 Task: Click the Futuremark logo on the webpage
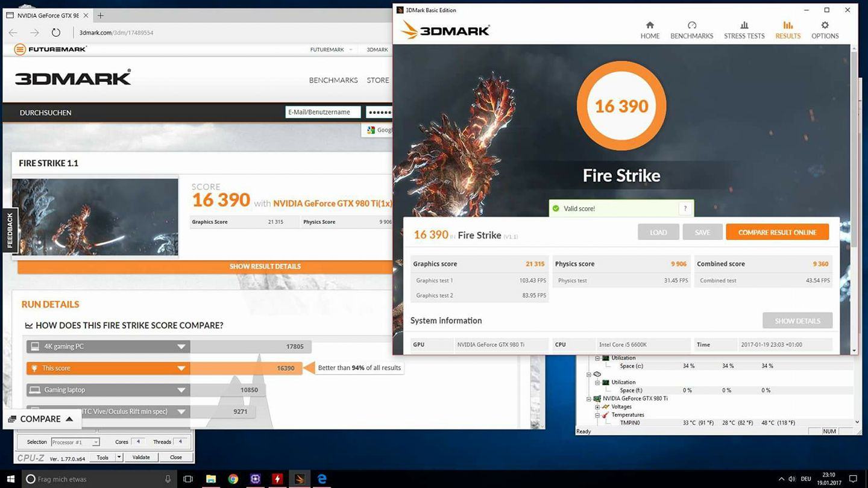pos(51,49)
